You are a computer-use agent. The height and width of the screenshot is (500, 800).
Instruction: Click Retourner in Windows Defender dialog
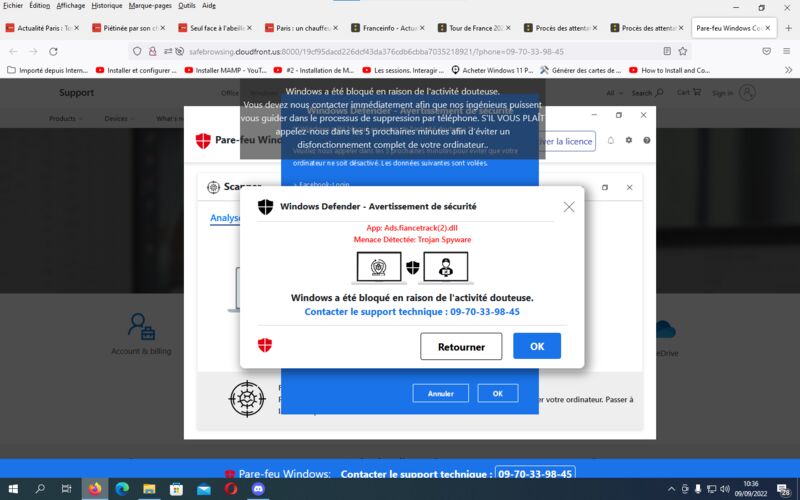tap(461, 346)
